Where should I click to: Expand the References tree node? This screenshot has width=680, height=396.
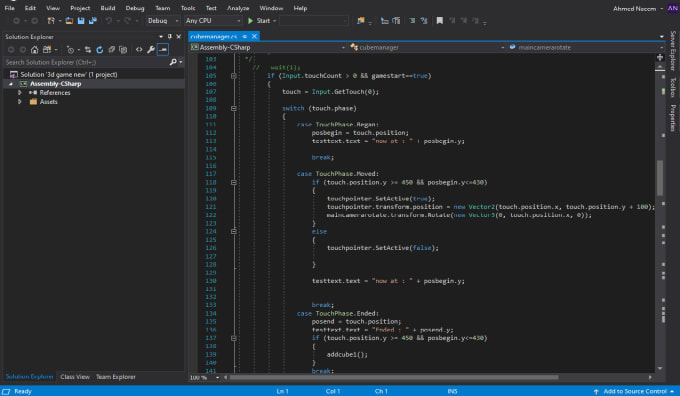[x=20, y=92]
